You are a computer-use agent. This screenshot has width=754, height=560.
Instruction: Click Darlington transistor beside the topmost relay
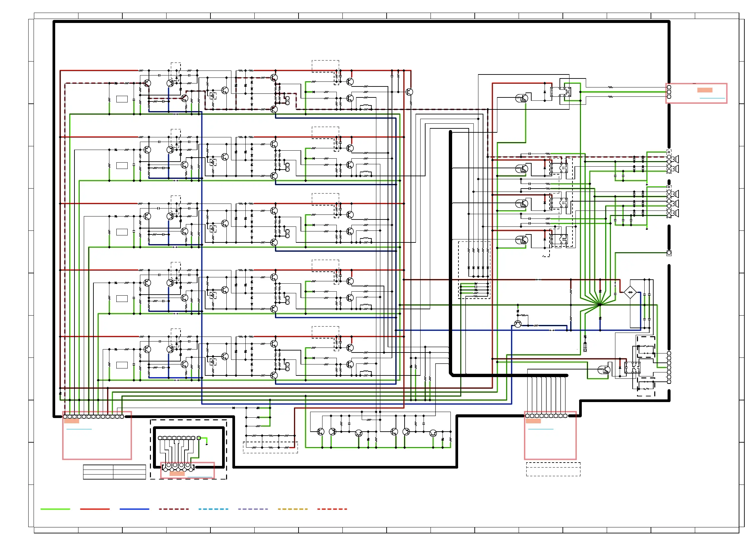[x=522, y=98]
